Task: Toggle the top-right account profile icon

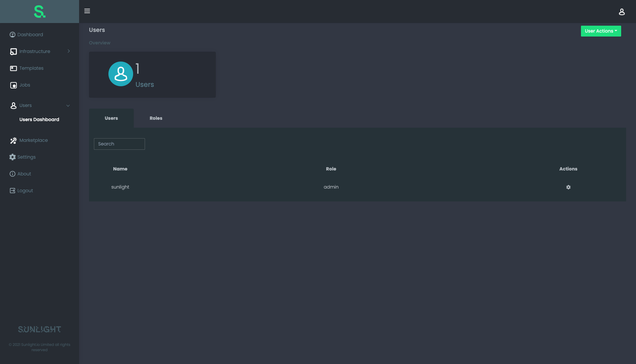Action: pyautogui.click(x=622, y=12)
